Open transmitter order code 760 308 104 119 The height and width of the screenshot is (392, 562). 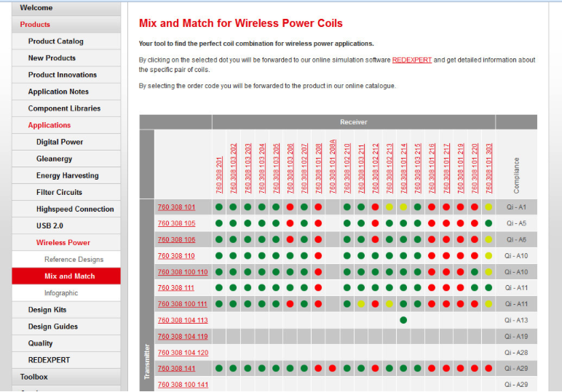pyautogui.click(x=183, y=337)
